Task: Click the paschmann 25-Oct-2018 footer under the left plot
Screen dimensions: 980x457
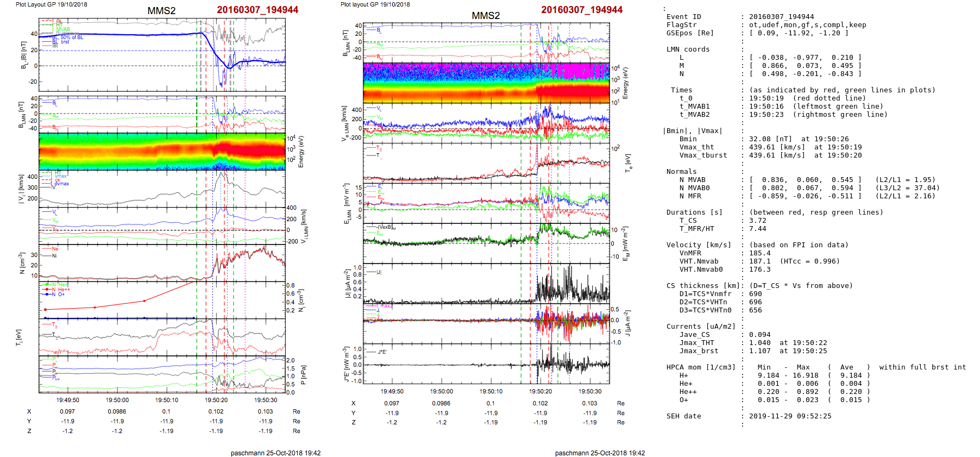Action: coord(275,453)
